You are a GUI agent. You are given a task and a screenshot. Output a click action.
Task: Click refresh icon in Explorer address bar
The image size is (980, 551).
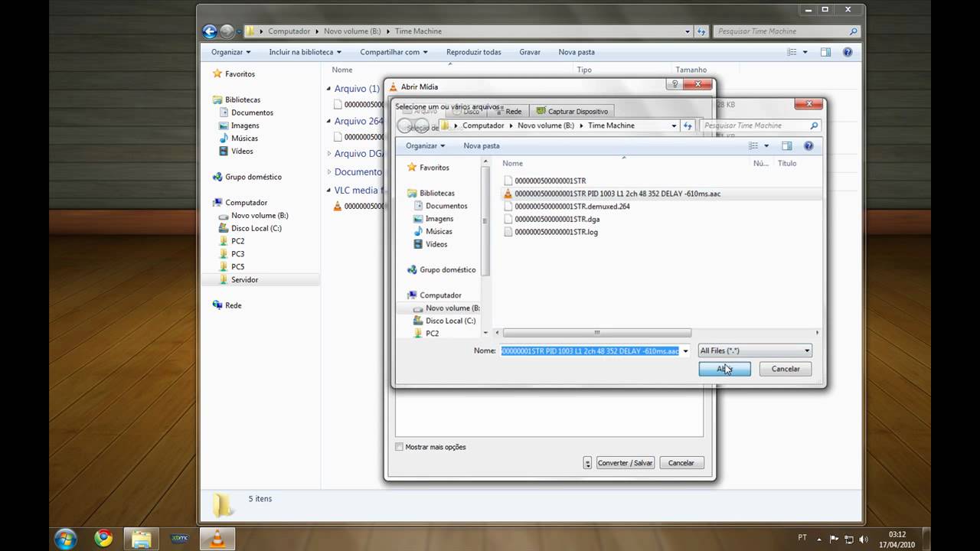coord(701,31)
